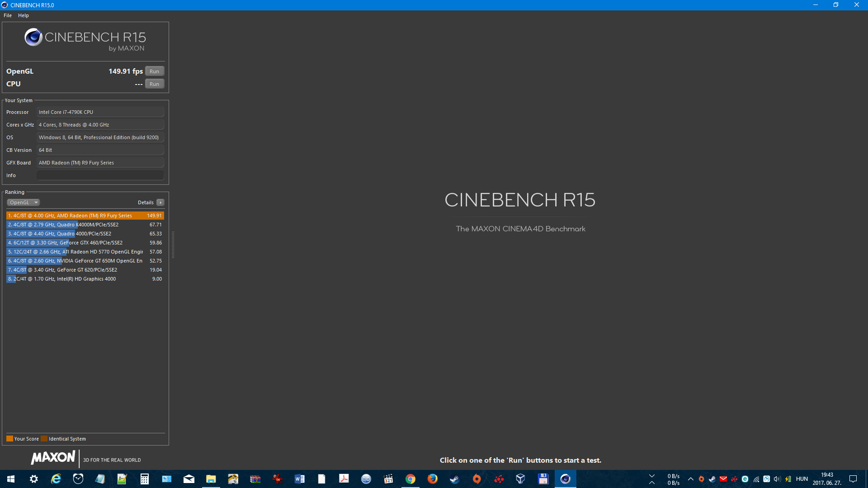Open Google Chrome from the taskbar
The height and width of the screenshot is (488, 868).
[410, 479]
